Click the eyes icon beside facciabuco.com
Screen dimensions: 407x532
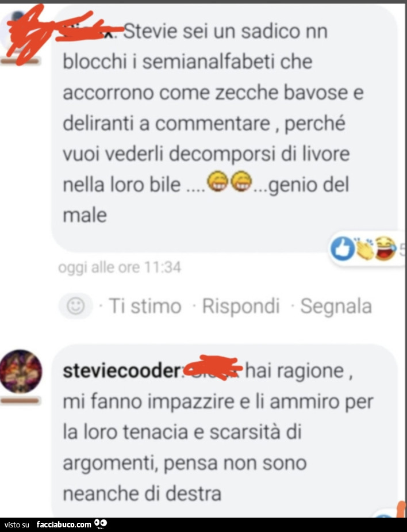click(101, 523)
